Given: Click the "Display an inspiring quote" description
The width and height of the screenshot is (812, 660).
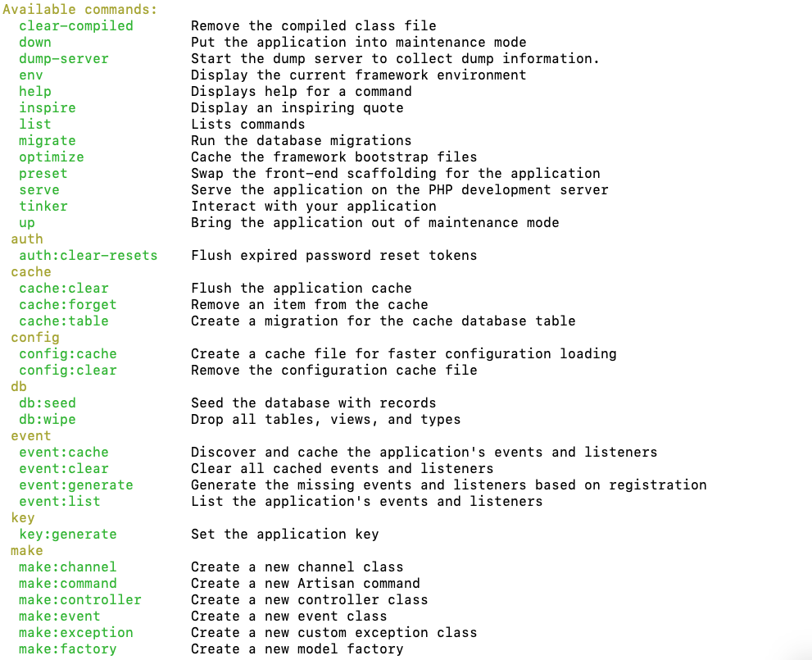Looking at the screenshot, I should 297,107.
